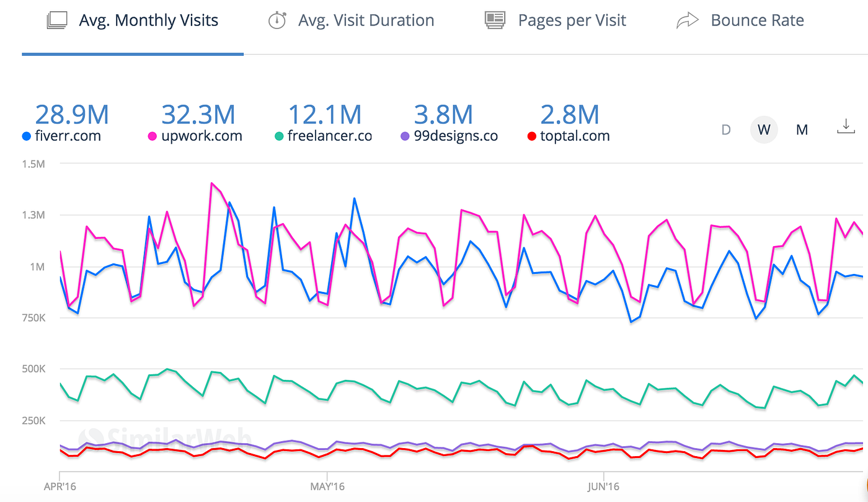868x502 pixels.
Task: Click the 2.8M visits value
Action: (570, 115)
